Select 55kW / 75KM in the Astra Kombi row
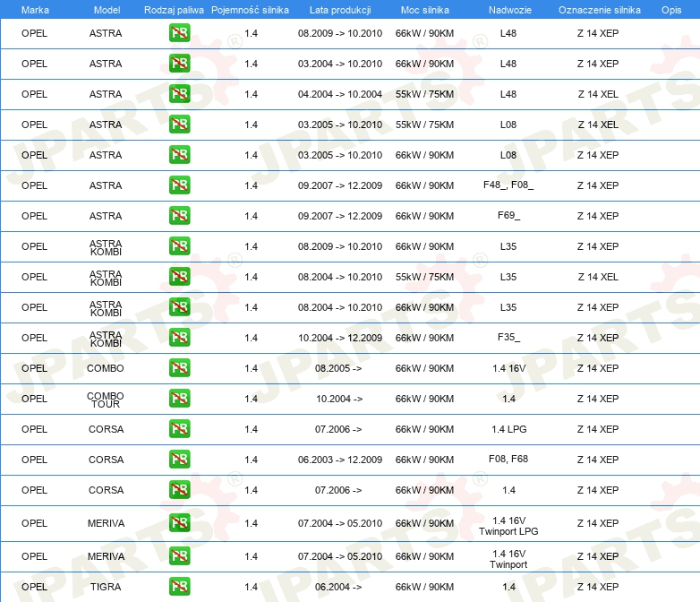 [x=424, y=277]
